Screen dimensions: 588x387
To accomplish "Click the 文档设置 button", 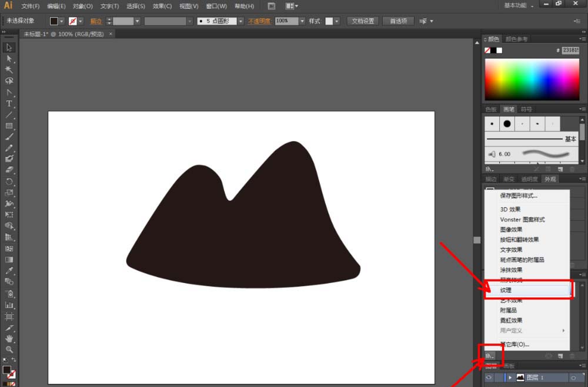I will (363, 21).
